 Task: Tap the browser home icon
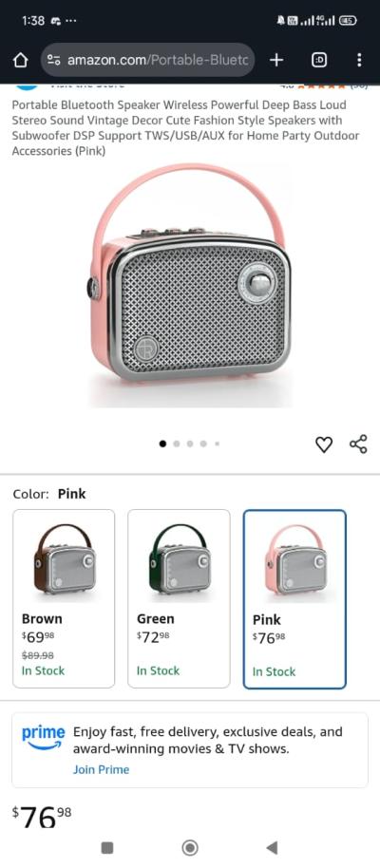pyautogui.click(x=21, y=60)
